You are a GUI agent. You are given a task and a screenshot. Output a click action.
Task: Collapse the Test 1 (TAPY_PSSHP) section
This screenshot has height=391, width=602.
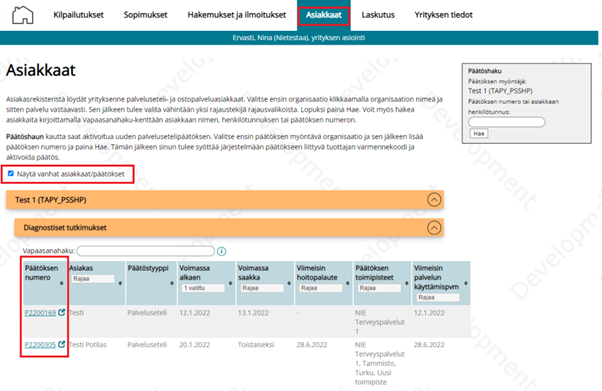pyautogui.click(x=434, y=200)
